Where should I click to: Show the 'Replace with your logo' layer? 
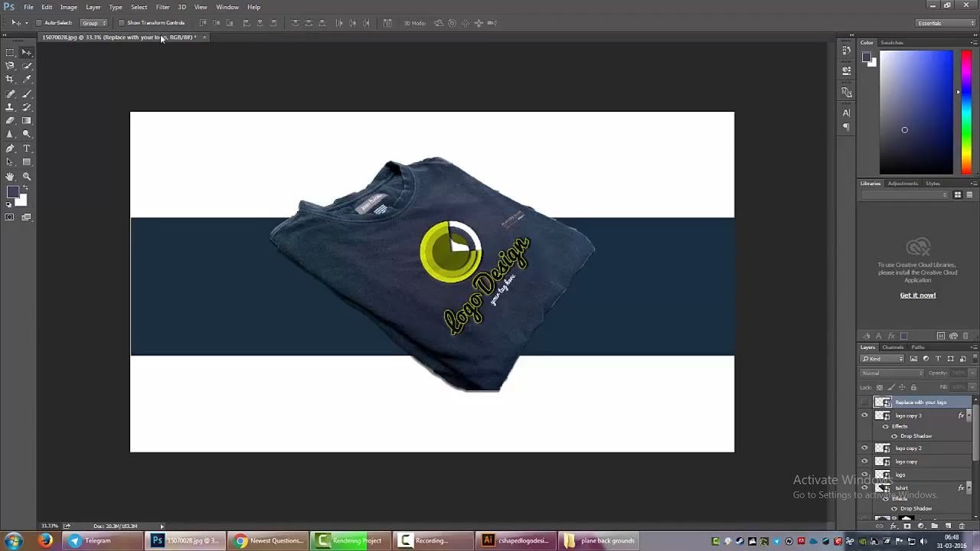pos(865,402)
